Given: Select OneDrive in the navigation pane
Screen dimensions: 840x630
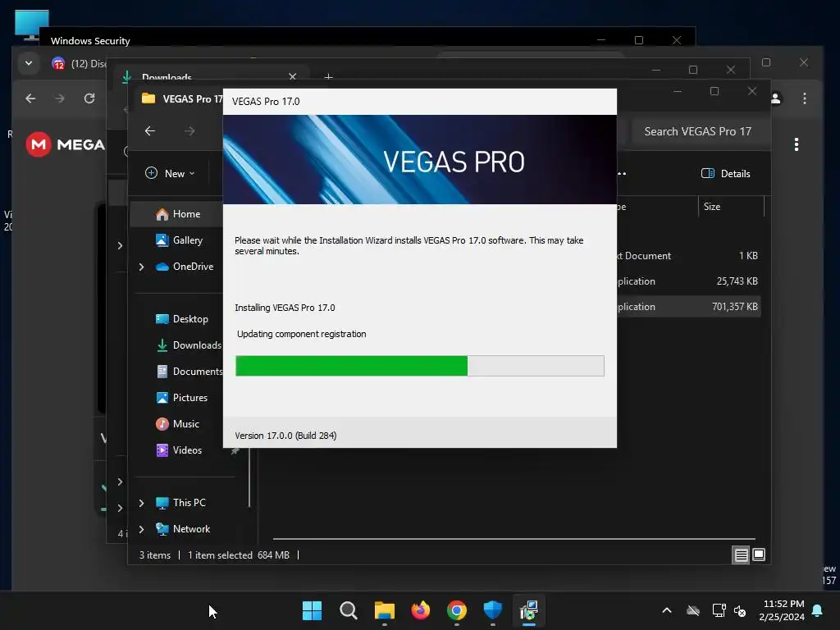Looking at the screenshot, I should (185, 267).
